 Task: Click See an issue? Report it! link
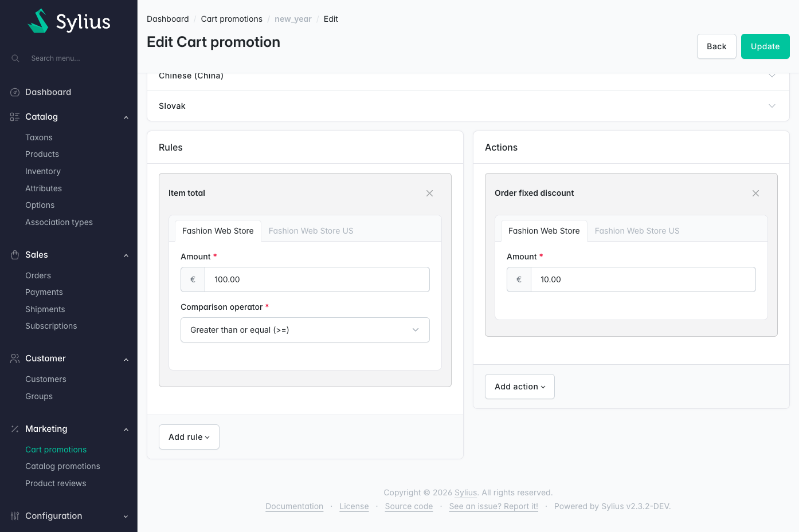tap(493, 506)
